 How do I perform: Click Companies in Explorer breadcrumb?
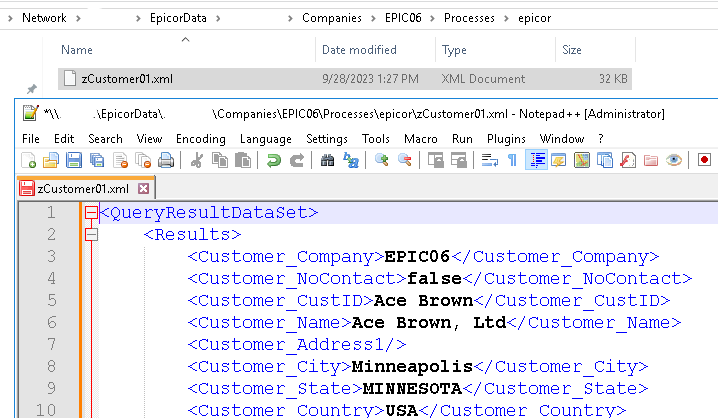pos(332,18)
